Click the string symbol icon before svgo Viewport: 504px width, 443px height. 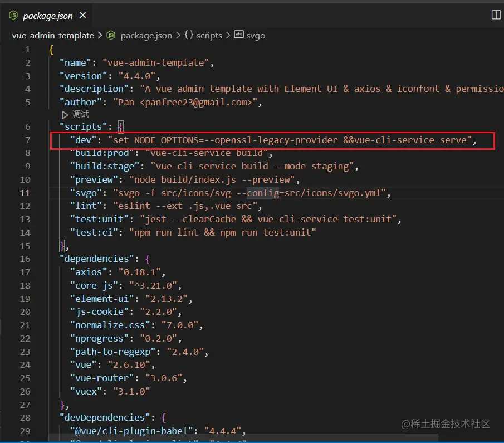239,35
